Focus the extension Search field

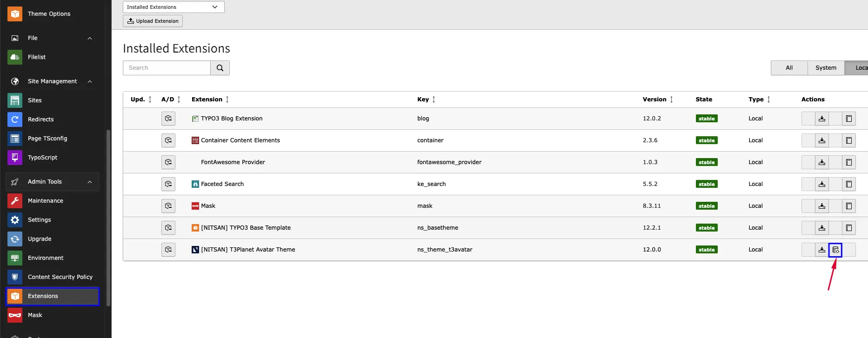point(167,68)
